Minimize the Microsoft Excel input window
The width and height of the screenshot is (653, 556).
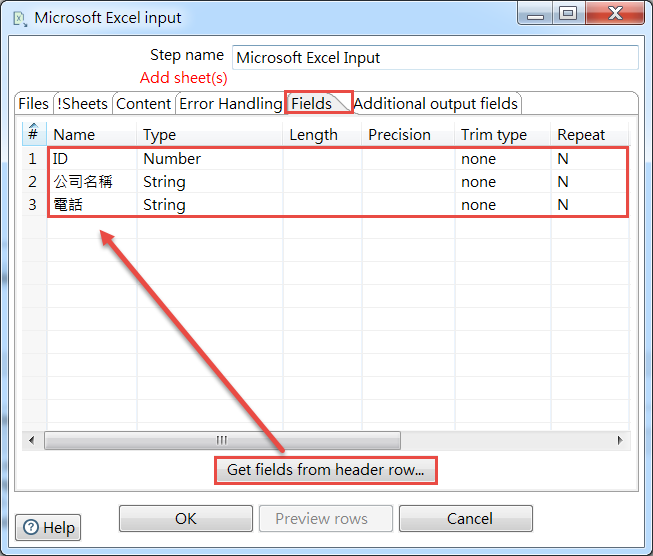[535, 13]
